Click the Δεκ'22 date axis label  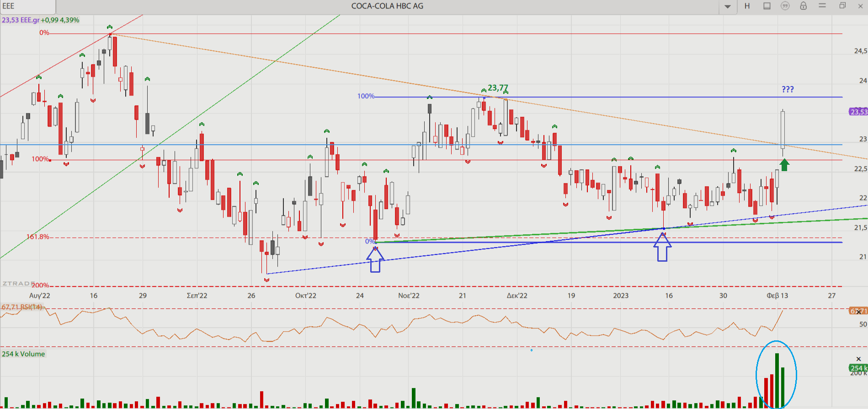(x=517, y=296)
